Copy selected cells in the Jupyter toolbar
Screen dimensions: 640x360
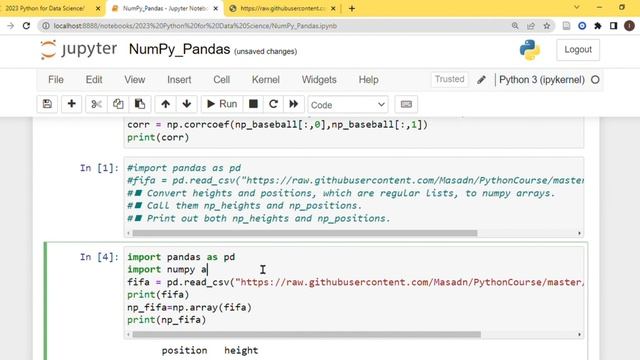click(118, 104)
